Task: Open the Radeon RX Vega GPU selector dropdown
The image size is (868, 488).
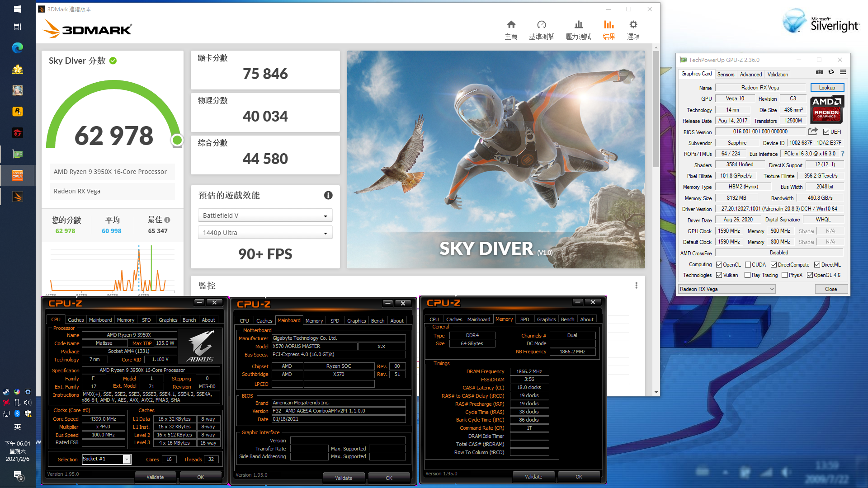Action: [727, 289]
